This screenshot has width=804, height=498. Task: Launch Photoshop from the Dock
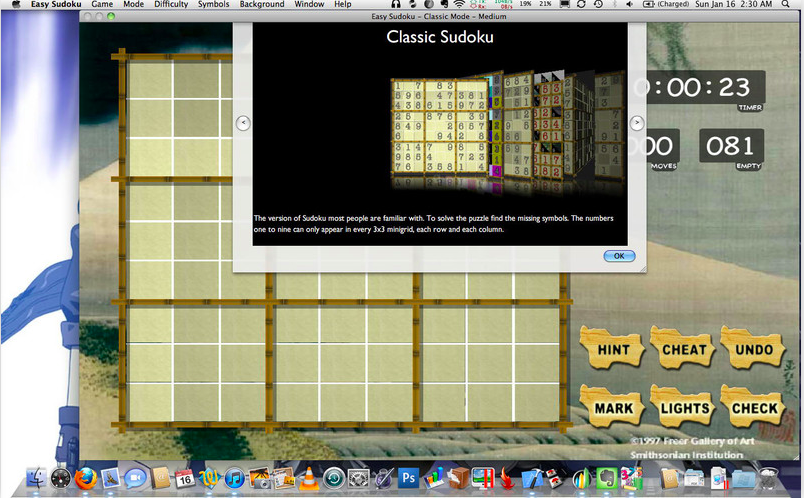pyautogui.click(x=408, y=478)
